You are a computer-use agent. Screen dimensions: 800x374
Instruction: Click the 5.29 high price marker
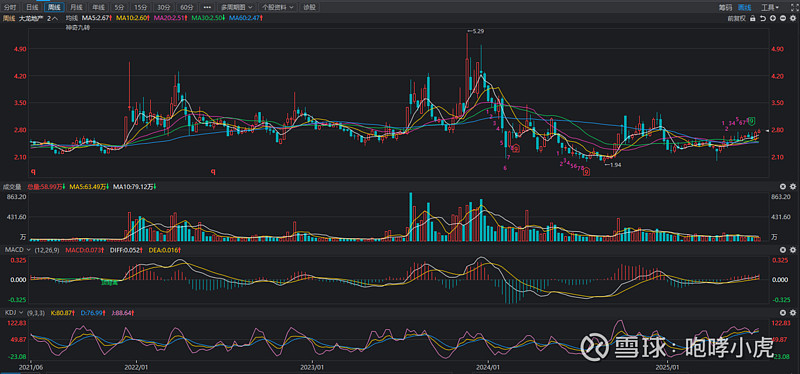(477, 31)
